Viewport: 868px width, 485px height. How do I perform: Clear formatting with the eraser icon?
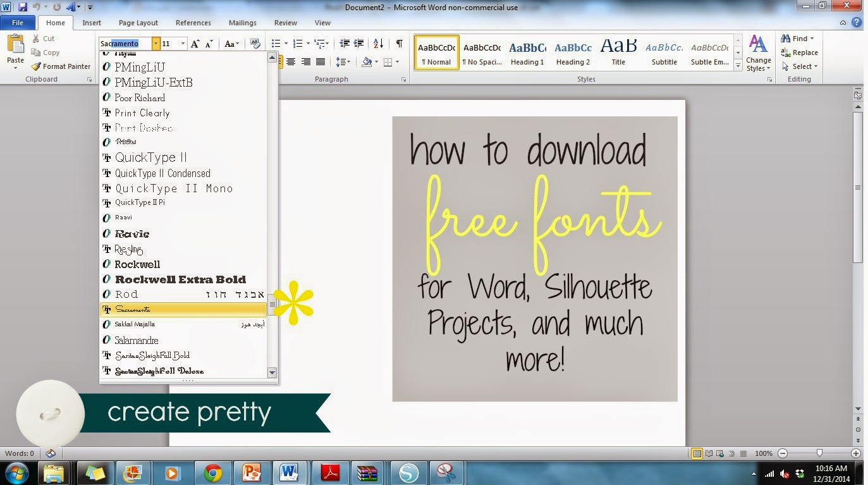(x=255, y=44)
